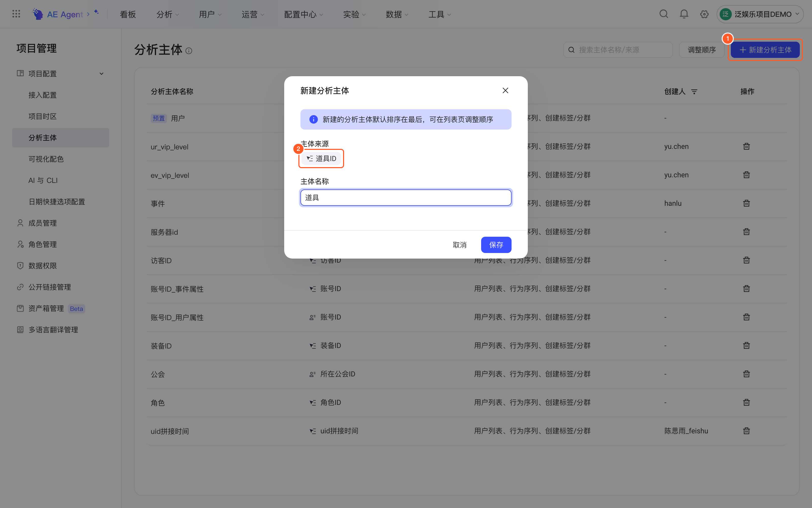Screen dimensions: 812x508
Task: Click 取消 button in dialog
Action: click(x=460, y=245)
